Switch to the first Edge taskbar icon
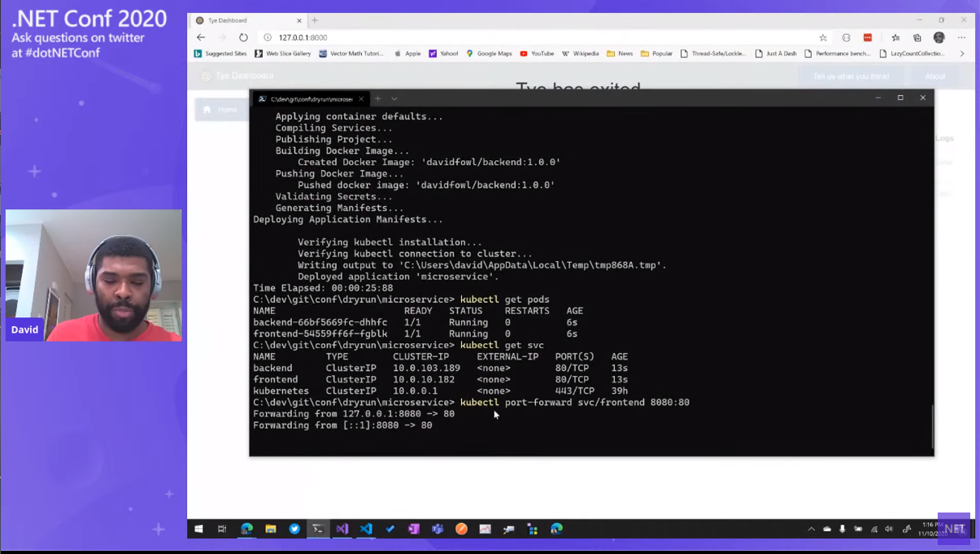 (246, 529)
